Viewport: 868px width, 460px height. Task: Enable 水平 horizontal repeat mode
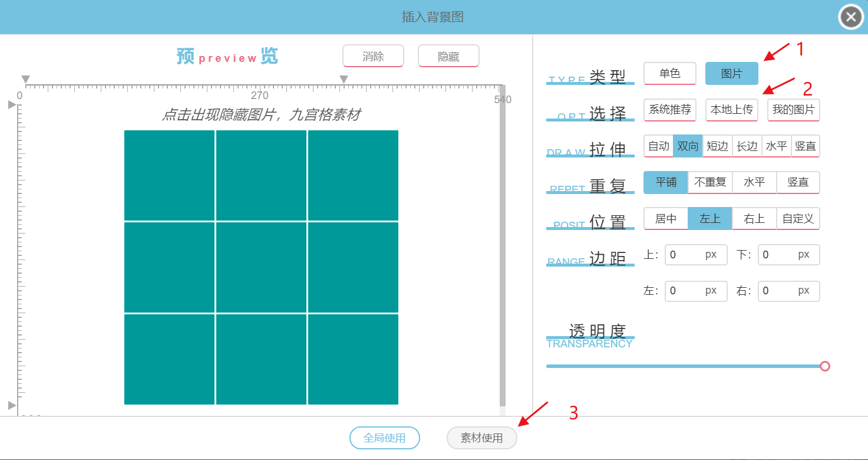pyautogui.click(x=755, y=182)
